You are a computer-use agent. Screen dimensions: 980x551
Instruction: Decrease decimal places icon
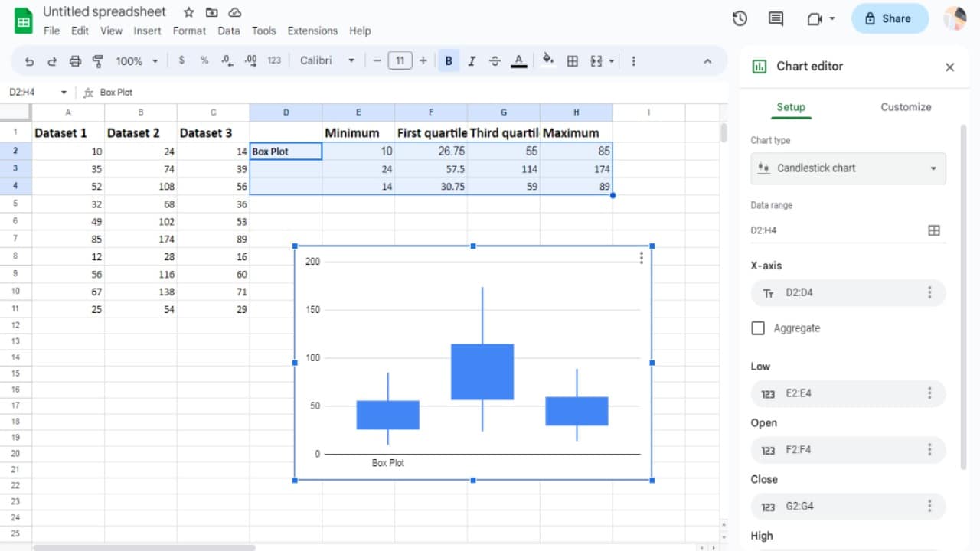[x=227, y=60]
